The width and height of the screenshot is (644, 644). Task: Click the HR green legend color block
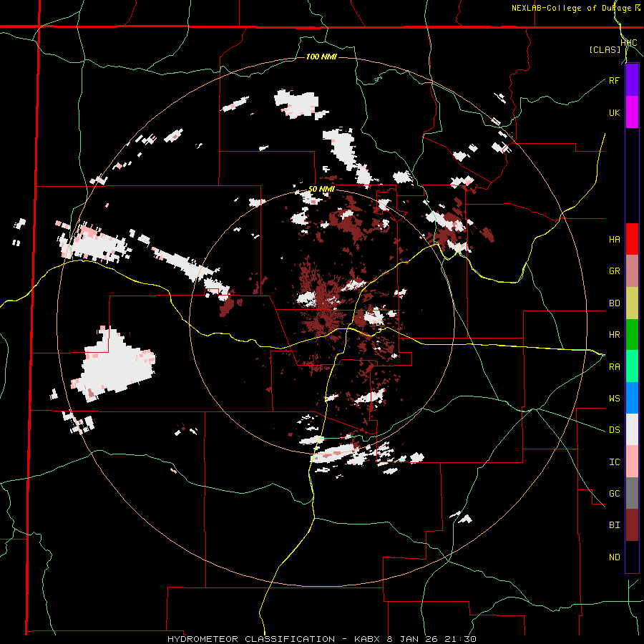(632, 335)
